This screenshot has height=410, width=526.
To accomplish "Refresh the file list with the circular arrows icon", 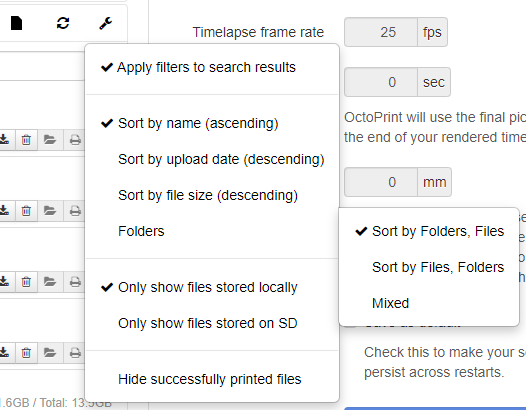I will (x=63, y=23).
